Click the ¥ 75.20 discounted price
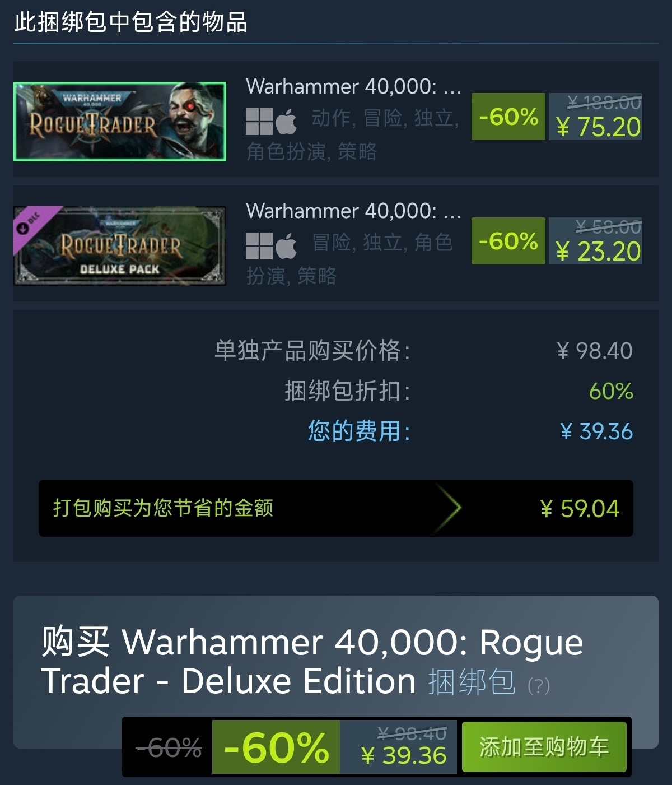 (x=598, y=127)
